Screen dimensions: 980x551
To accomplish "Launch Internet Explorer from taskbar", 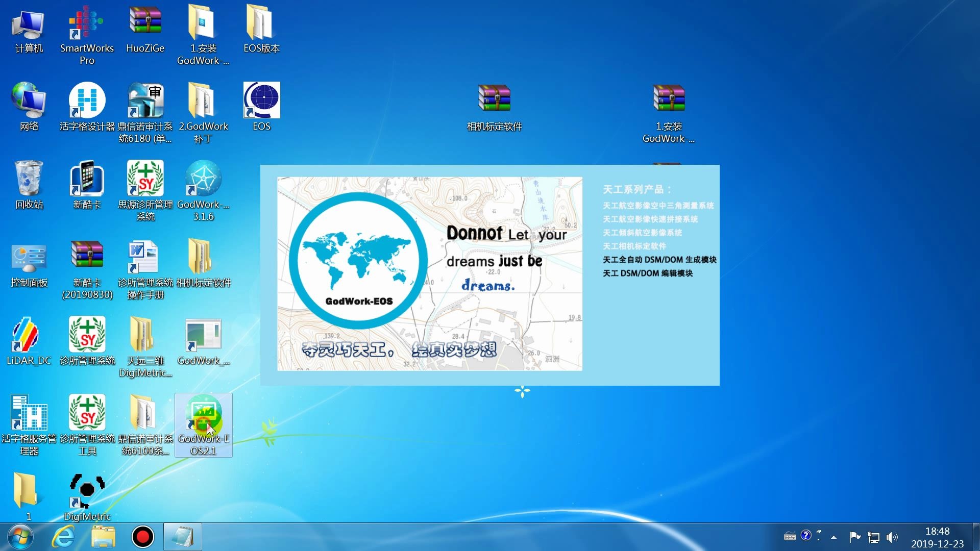I will pos(63,537).
